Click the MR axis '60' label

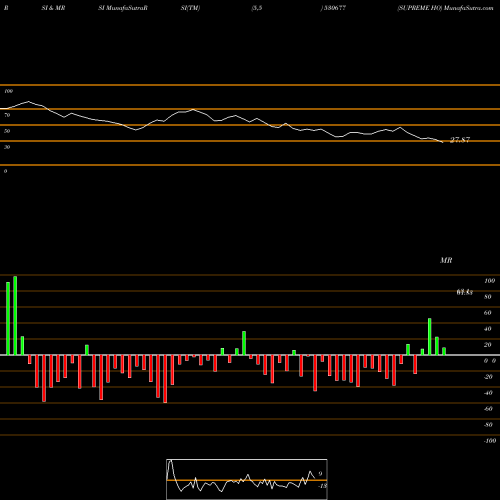[488, 313]
